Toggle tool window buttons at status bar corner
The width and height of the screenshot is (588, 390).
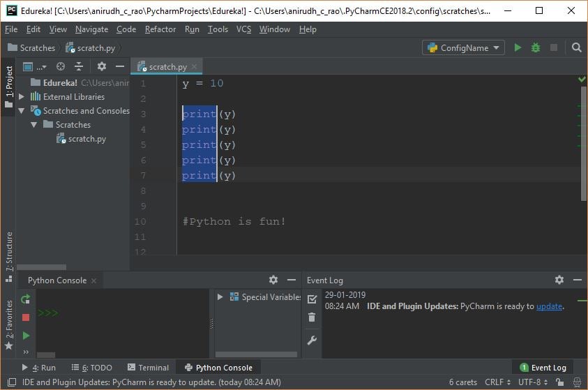[x=12, y=382]
